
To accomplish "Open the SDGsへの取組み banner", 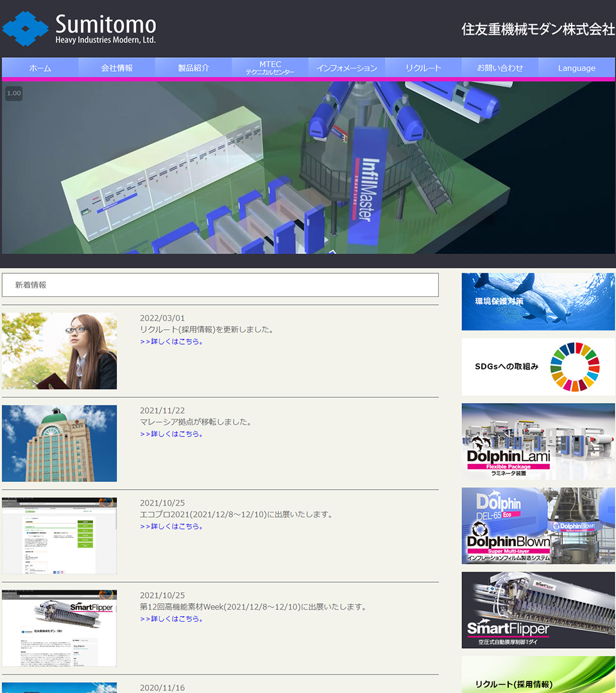I will click(x=538, y=367).
